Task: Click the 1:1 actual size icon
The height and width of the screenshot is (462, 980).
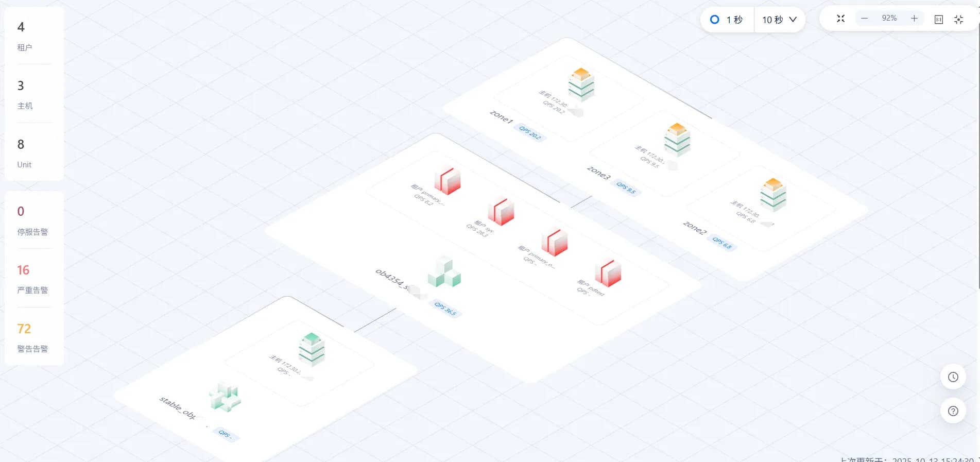Action: pos(938,20)
